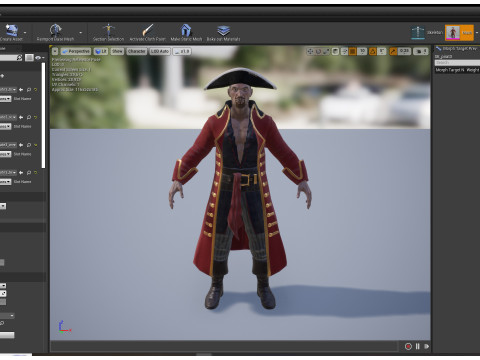The width and height of the screenshot is (480, 360).
Task: Reset second material slot to default
Action: click(36, 117)
